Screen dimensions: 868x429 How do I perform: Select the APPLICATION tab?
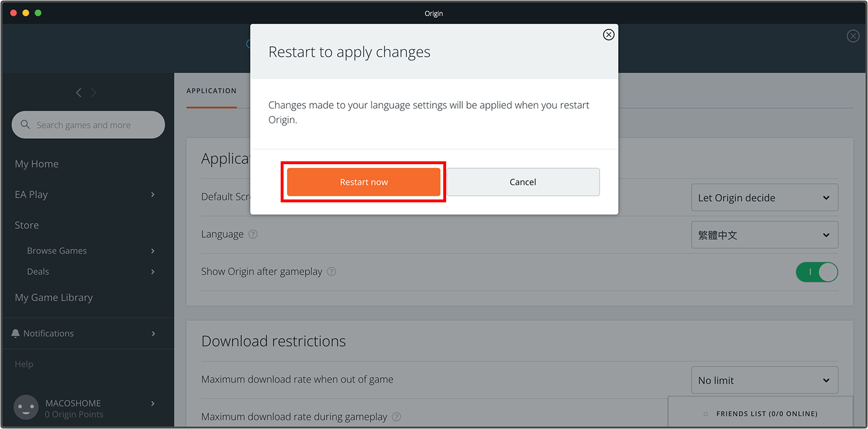(211, 91)
